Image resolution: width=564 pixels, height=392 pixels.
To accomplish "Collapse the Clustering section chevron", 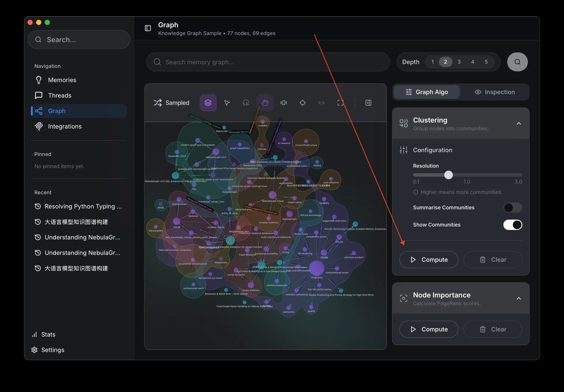I will tap(519, 124).
